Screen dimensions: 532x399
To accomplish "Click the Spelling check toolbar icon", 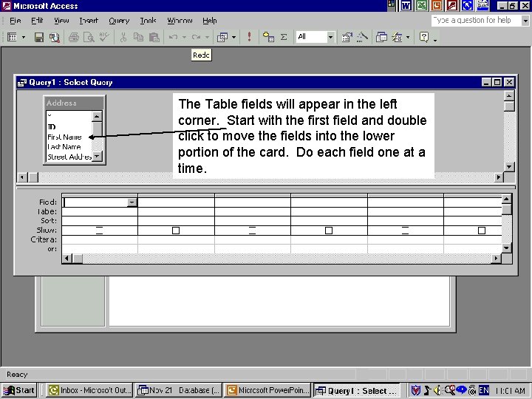I will tap(104, 37).
